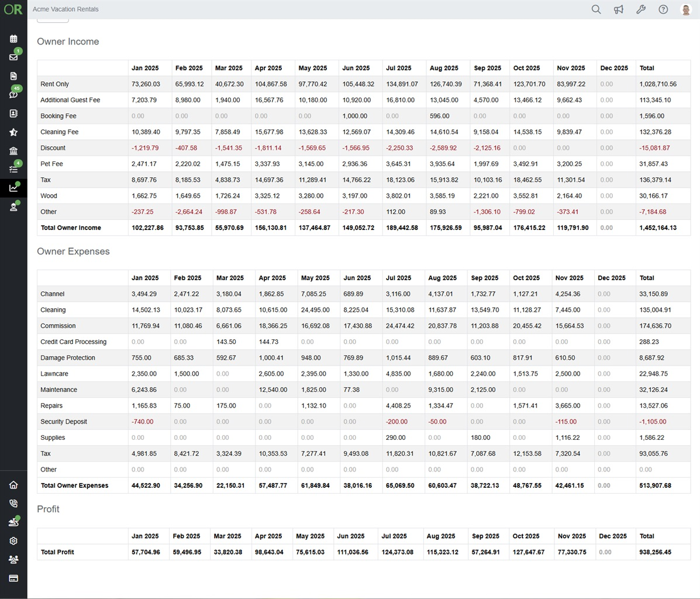Open the contacts address book icon

[13, 113]
